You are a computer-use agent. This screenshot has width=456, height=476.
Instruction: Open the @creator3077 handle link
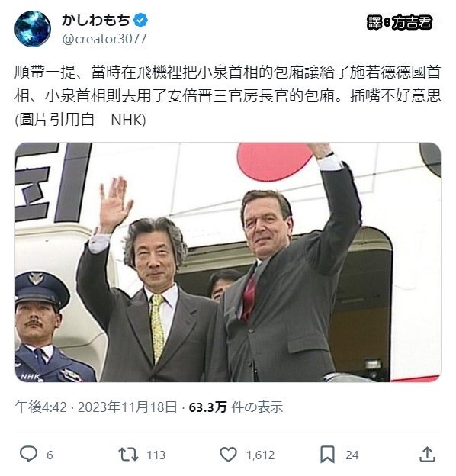[104, 39]
